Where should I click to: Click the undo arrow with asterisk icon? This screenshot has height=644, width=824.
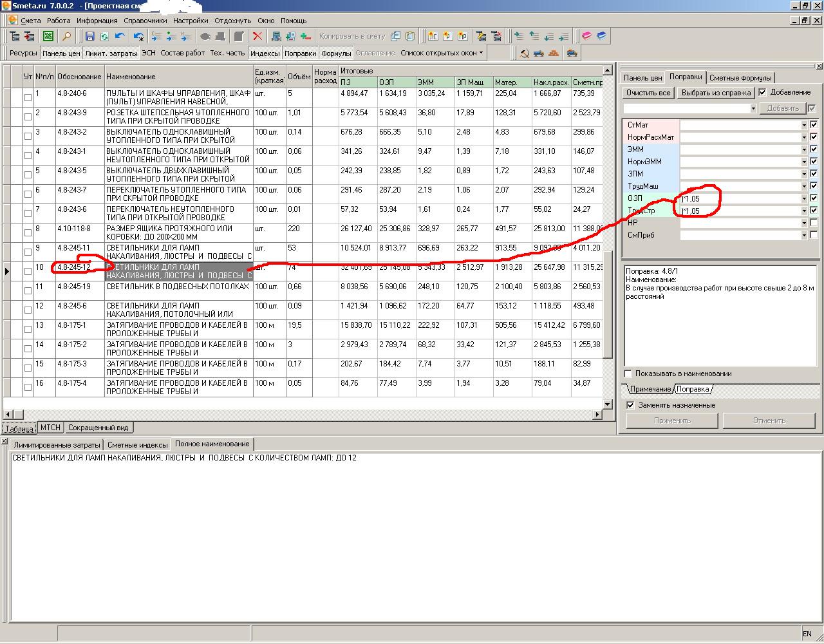[x=139, y=36]
